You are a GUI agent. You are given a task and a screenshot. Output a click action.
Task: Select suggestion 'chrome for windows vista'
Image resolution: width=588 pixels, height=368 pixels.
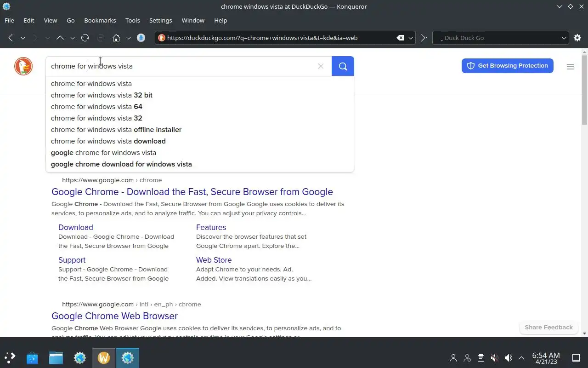point(200,84)
